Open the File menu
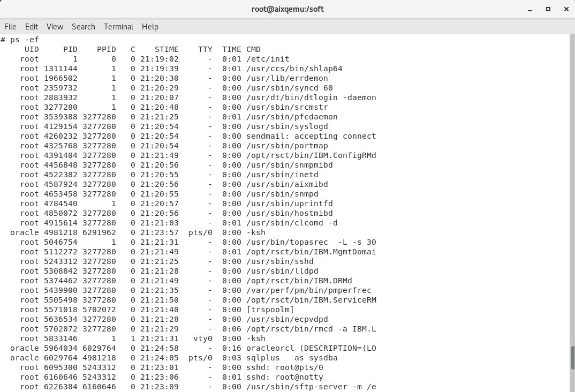 [x=10, y=26]
